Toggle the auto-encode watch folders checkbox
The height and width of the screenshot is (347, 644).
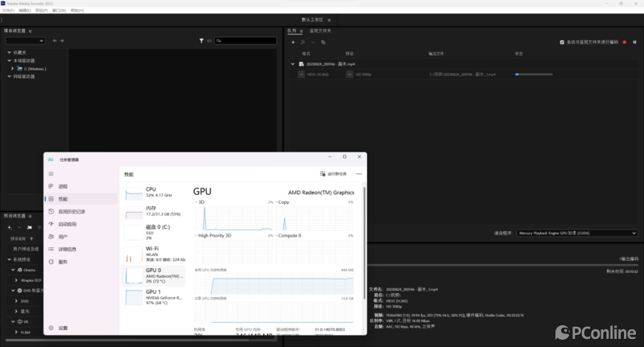[562, 43]
